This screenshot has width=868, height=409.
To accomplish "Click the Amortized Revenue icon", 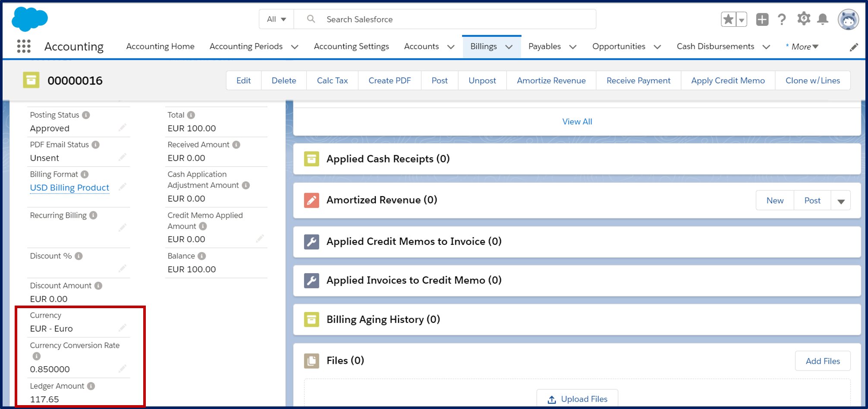I will click(x=311, y=200).
